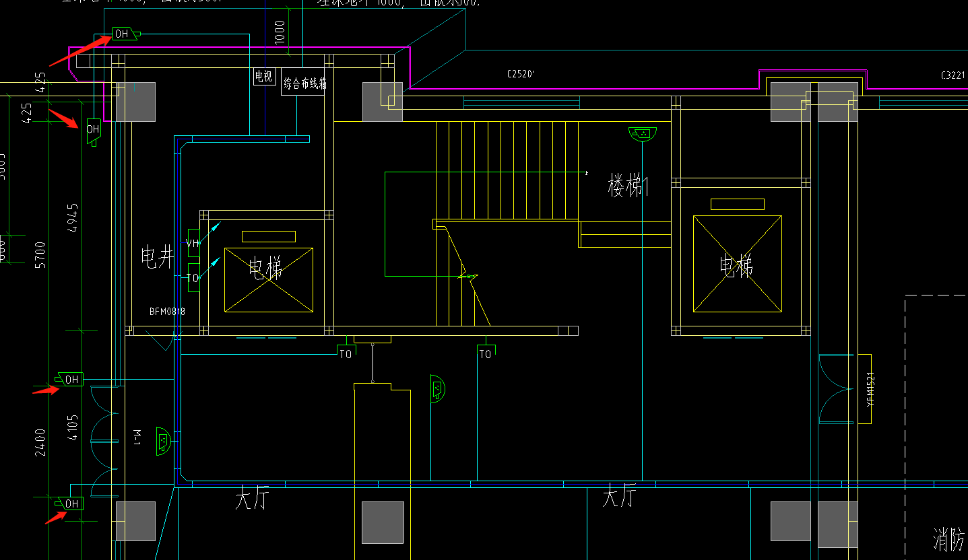The width and height of the screenshot is (968, 560).
Task: Select the 电井 room label
Action: (x=157, y=258)
